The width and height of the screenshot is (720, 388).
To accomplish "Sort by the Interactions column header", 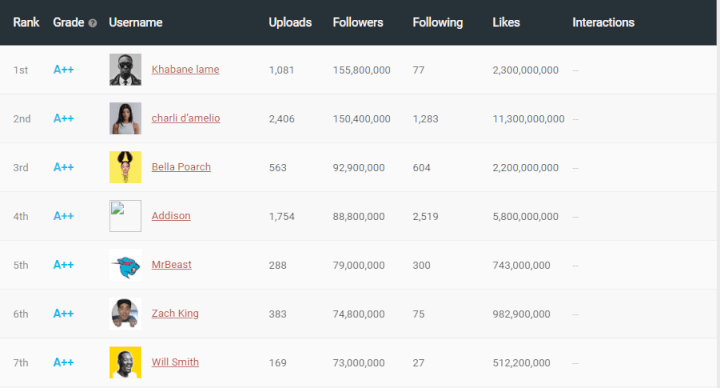I will point(603,22).
